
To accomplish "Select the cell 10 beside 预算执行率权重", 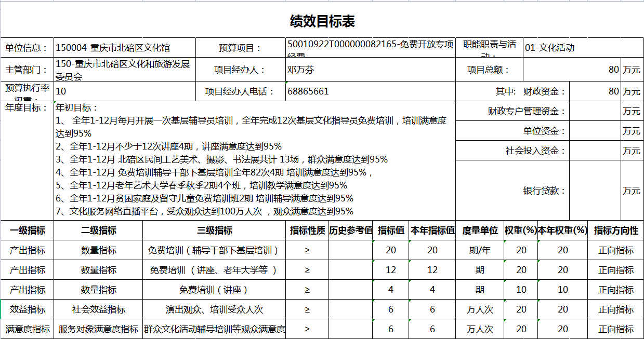I will (125, 91).
